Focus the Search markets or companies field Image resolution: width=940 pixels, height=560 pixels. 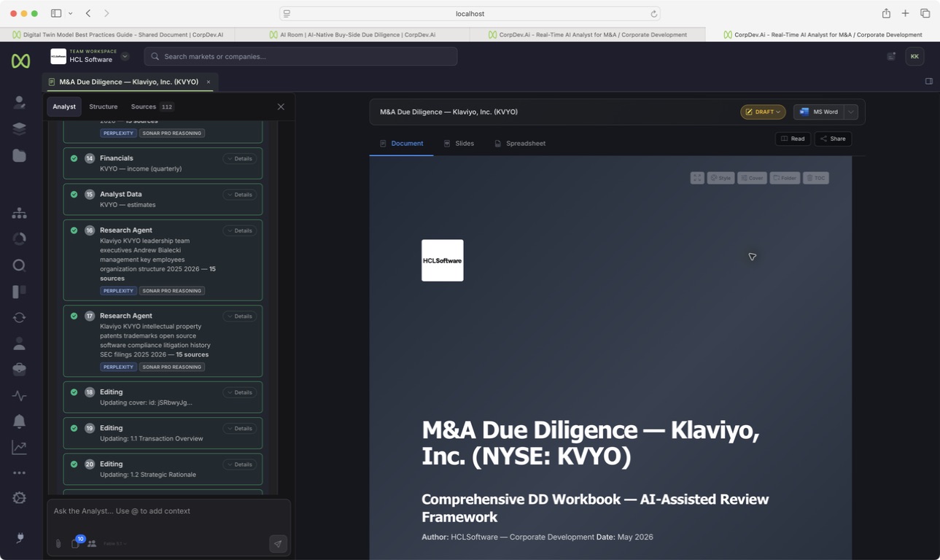pyautogui.click(x=300, y=56)
